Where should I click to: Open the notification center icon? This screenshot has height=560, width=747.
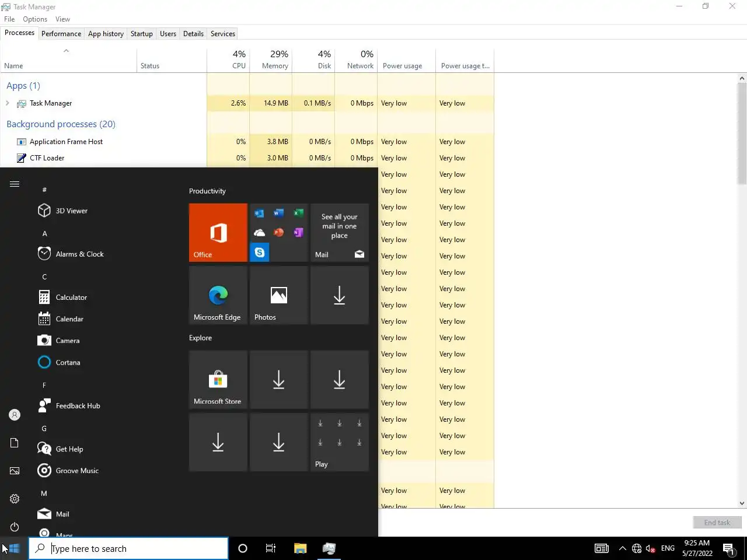(729, 548)
